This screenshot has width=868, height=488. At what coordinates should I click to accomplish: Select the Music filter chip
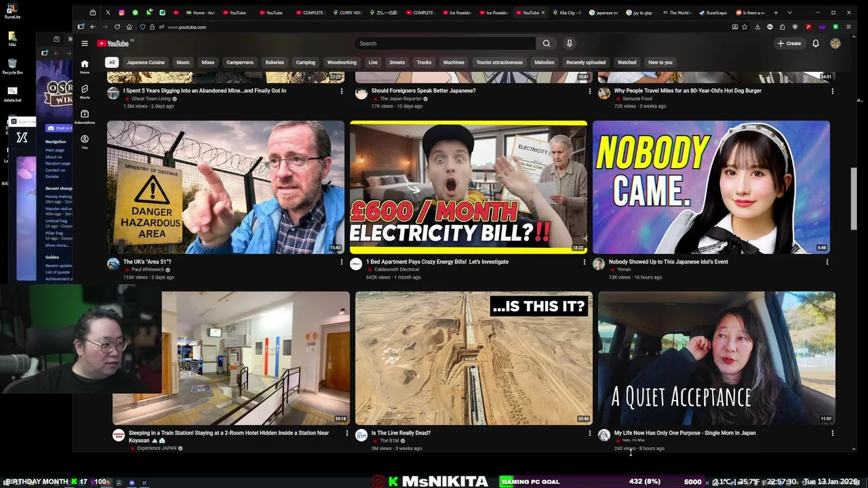tap(183, 62)
